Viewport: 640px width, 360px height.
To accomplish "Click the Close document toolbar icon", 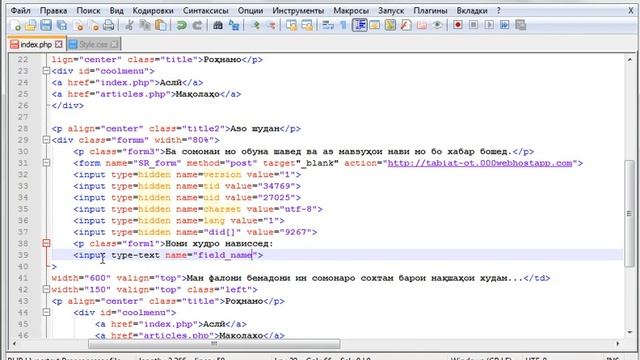I will tap(78, 26).
